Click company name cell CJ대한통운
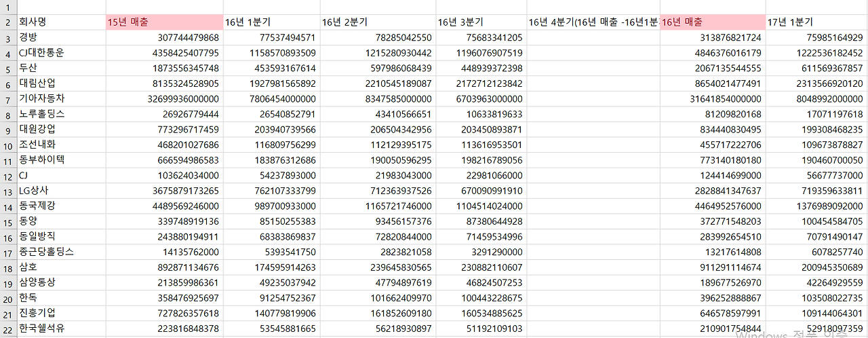This screenshot has width=868, height=338. coord(61,53)
